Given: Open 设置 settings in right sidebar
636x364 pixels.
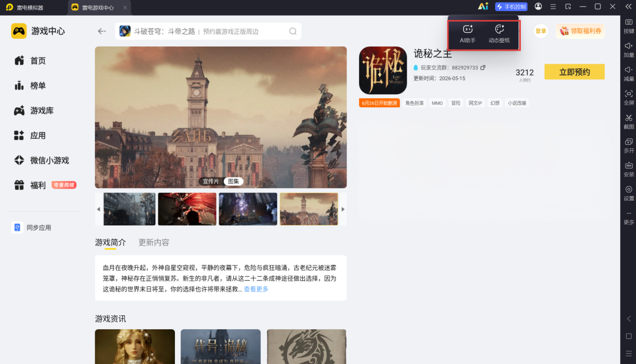Looking at the screenshot, I should tap(628, 194).
